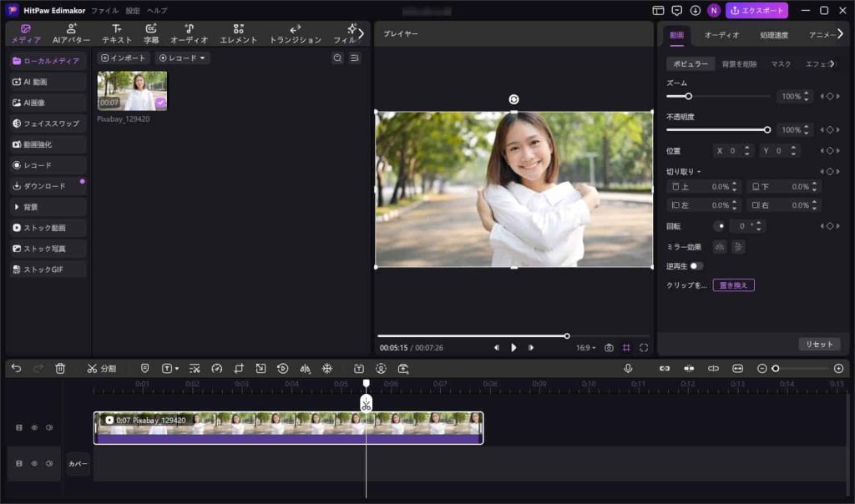
Task: Click the エクスポート export button
Action: 756,11
